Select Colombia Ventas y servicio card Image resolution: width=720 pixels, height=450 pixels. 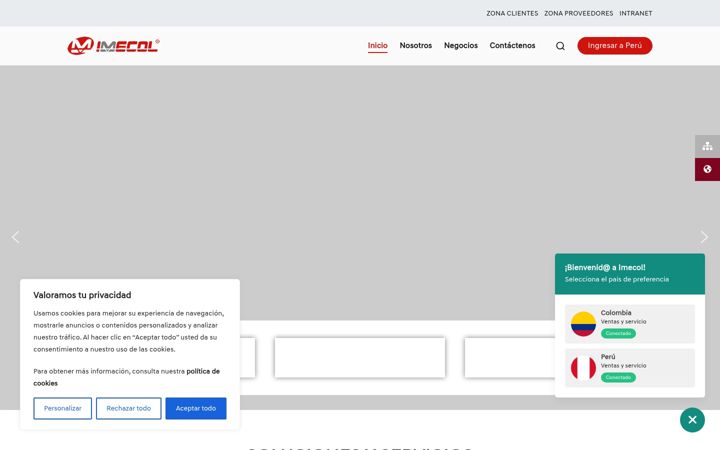pyautogui.click(x=630, y=324)
